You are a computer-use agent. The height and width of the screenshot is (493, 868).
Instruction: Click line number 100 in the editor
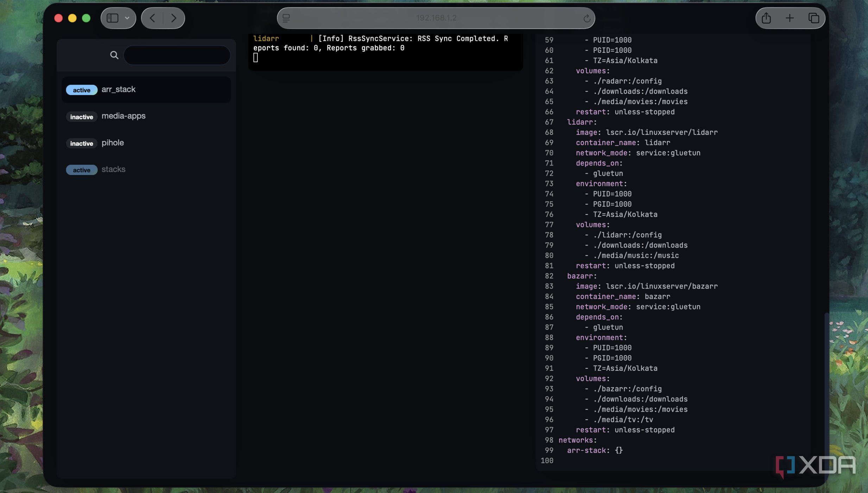pos(547,461)
